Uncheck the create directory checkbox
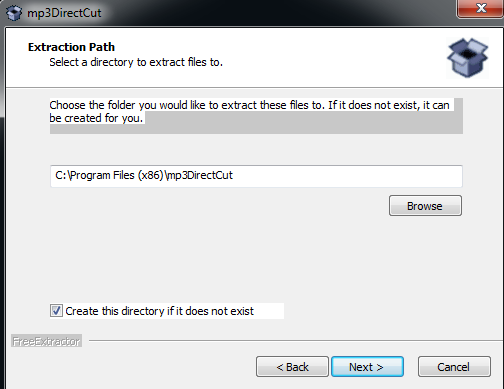The image size is (504, 389). coord(56,311)
